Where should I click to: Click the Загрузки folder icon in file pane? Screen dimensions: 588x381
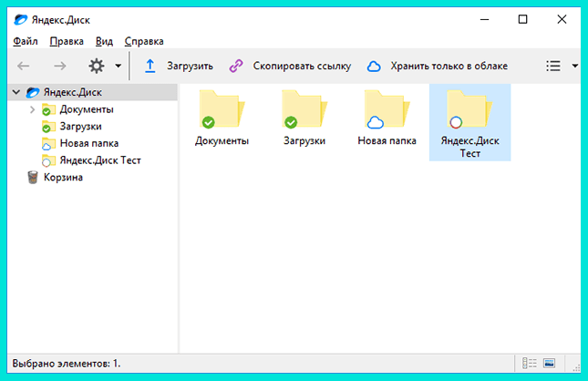point(304,109)
